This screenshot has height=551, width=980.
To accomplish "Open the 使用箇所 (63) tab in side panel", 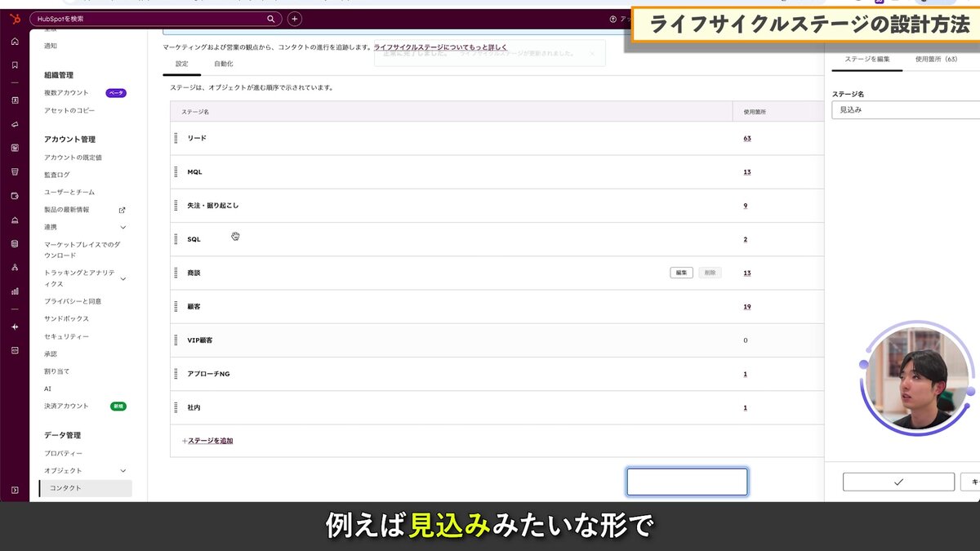I will 936,60.
